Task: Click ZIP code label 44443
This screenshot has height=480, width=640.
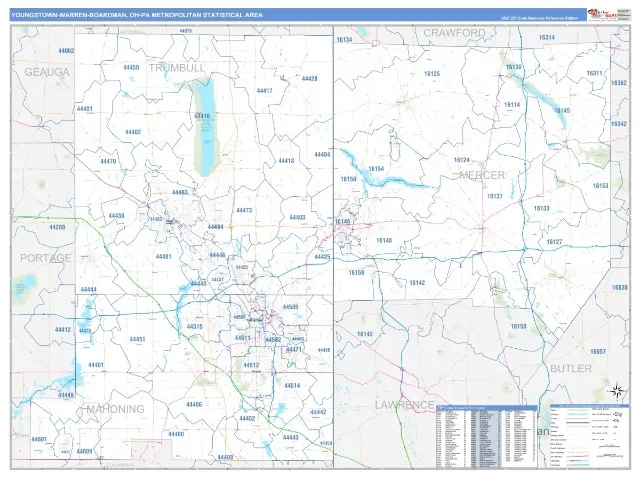Action: [290, 437]
